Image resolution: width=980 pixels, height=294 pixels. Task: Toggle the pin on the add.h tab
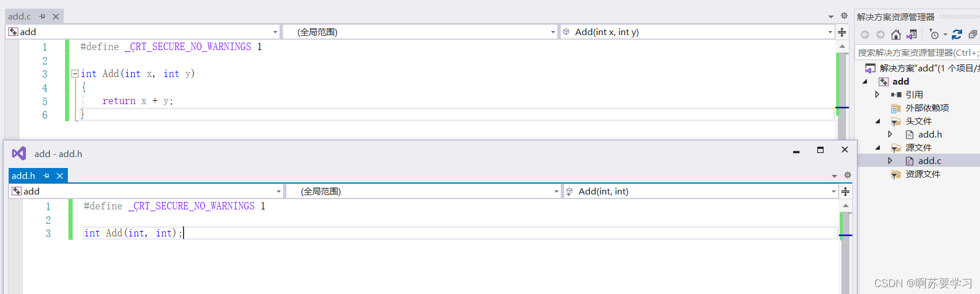(47, 176)
